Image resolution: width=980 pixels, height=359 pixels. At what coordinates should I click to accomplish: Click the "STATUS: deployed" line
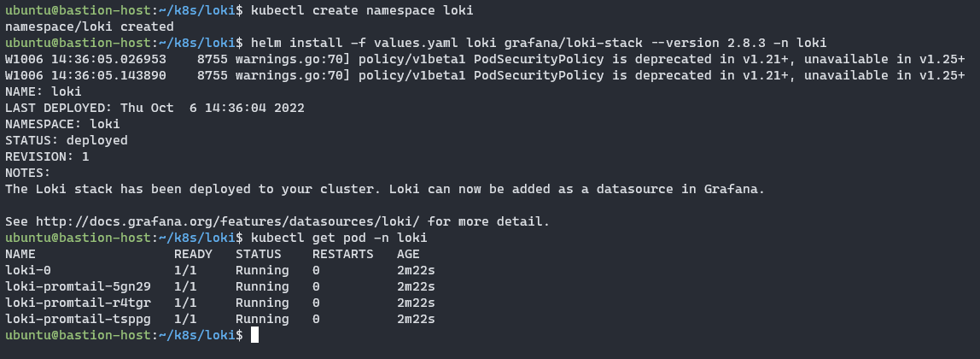[67, 140]
